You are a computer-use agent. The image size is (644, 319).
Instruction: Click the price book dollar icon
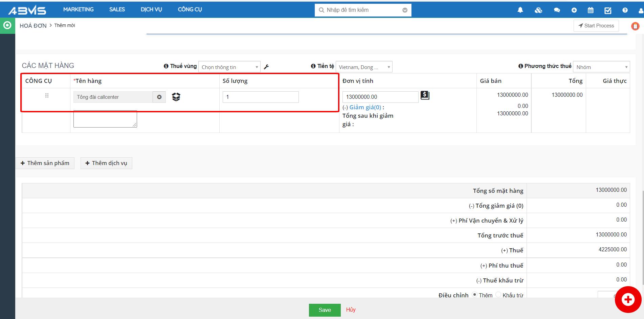425,95
